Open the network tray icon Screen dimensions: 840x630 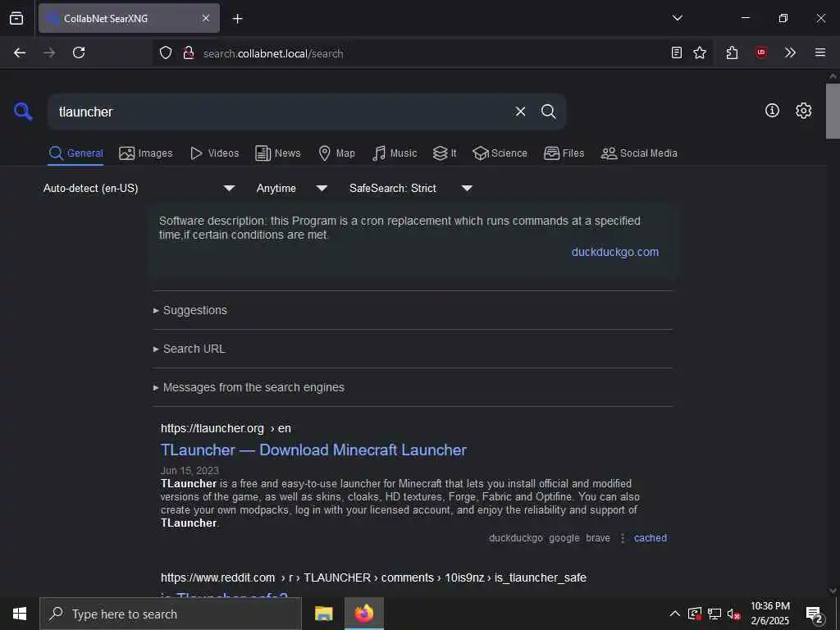(714, 614)
